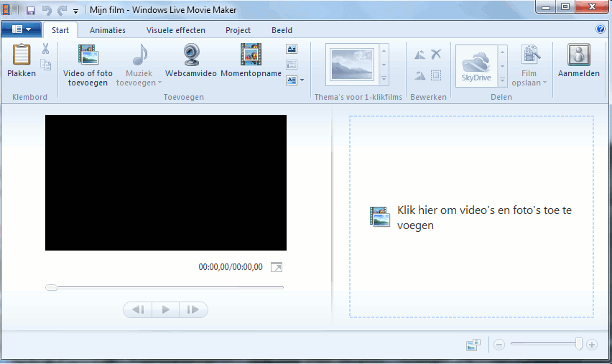
Task: Add media with Video of foto toevoegen
Action: 88,65
